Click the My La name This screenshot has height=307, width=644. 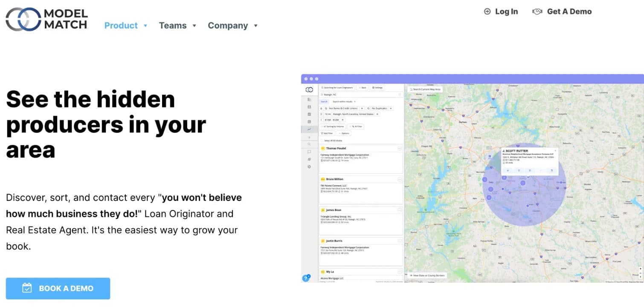[x=330, y=272]
